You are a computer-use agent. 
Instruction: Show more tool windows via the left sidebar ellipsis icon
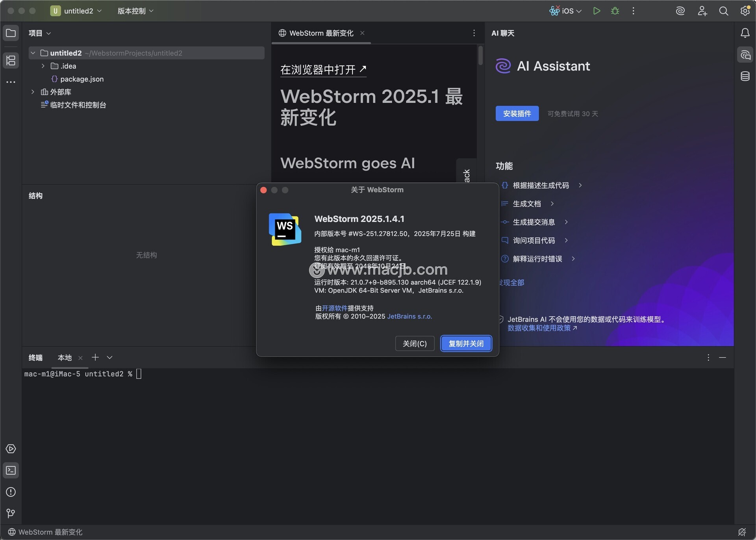click(x=11, y=82)
